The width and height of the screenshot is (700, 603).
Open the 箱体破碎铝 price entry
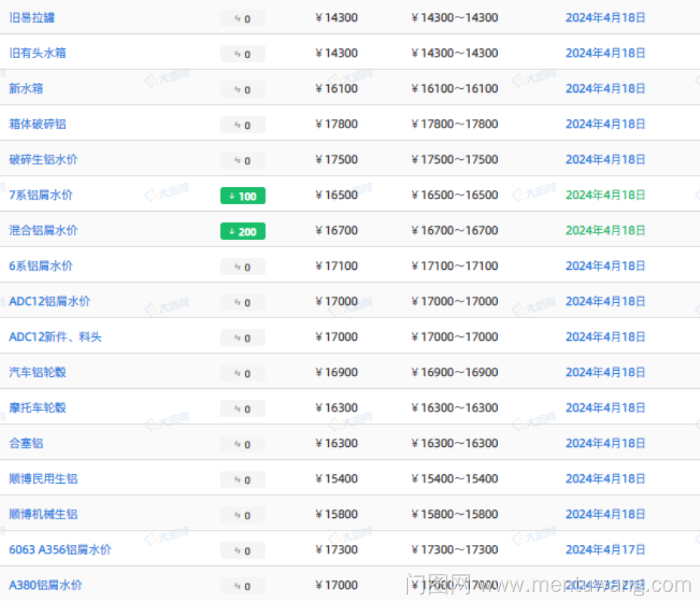click(x=37, y=124)
